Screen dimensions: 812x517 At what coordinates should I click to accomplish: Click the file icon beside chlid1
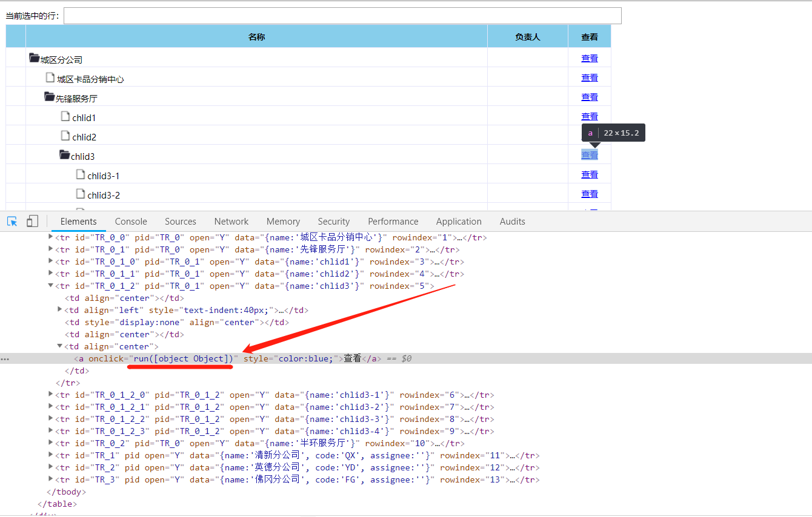(x=65, y=116)
